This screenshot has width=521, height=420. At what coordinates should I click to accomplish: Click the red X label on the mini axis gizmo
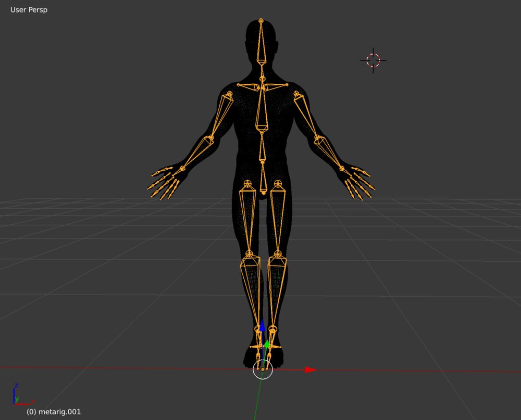click(x=32, y=401)
